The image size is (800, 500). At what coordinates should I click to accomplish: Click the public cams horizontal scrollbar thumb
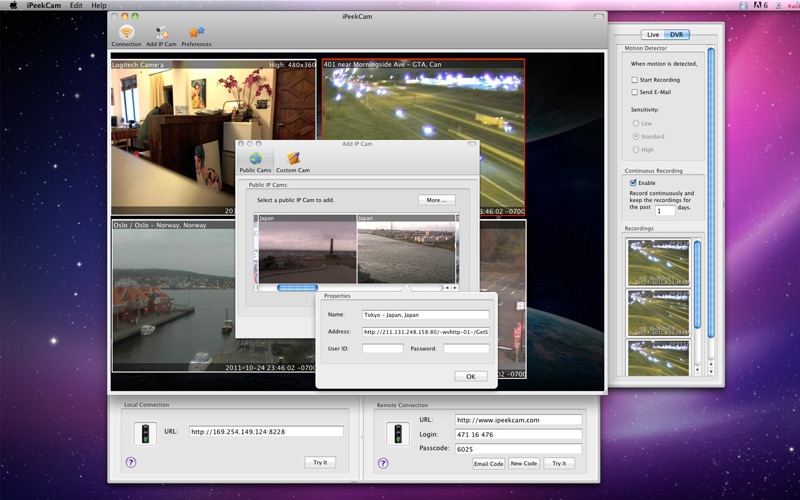[297, 288]
